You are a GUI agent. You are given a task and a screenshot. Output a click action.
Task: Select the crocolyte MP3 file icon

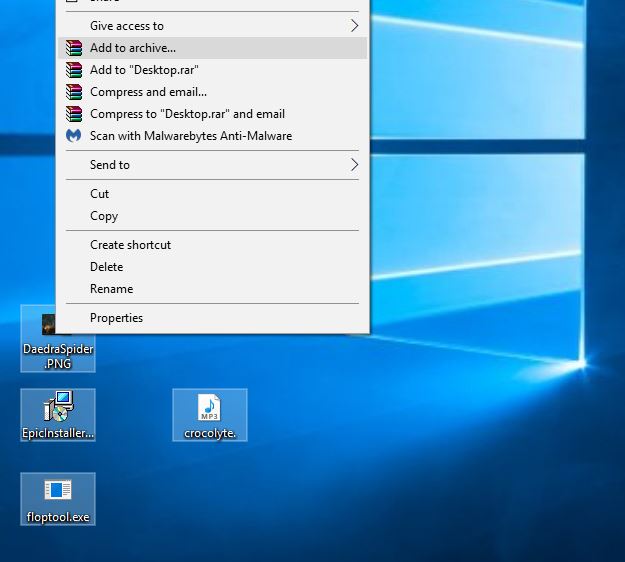click(x=209, y=407)
